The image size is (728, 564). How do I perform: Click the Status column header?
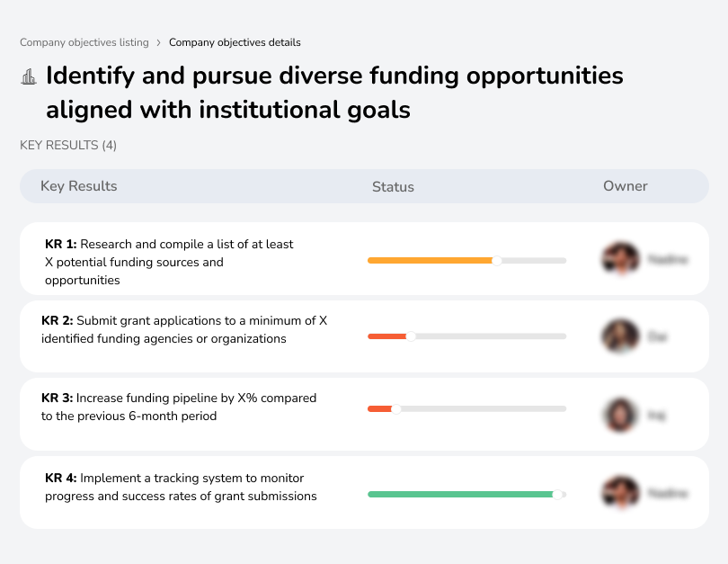click(393, 187)
